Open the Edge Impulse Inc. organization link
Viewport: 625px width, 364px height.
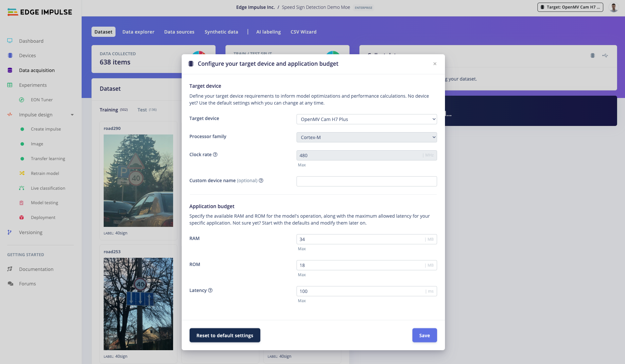255,7
